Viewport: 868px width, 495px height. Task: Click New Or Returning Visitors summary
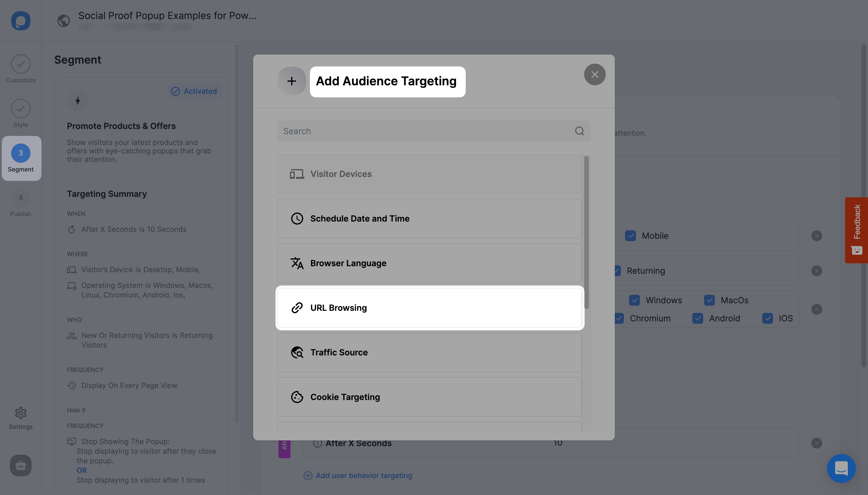point(147,340)
